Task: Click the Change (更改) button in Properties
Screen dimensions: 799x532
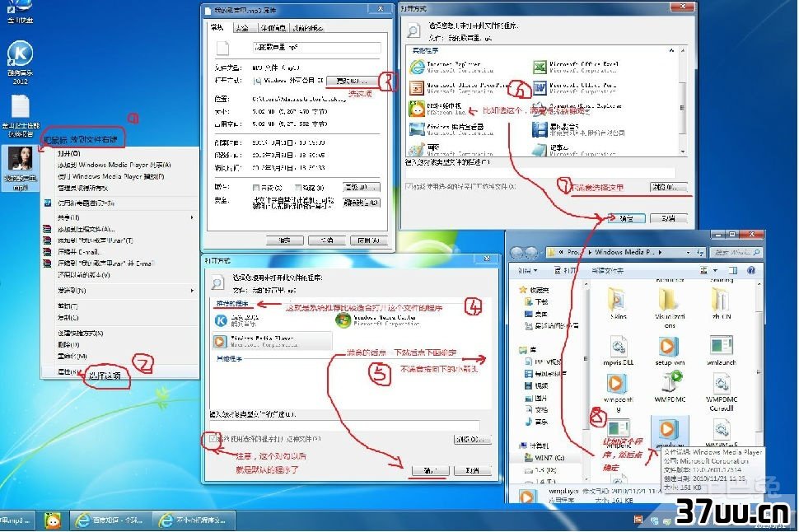Action: point(353,81)
